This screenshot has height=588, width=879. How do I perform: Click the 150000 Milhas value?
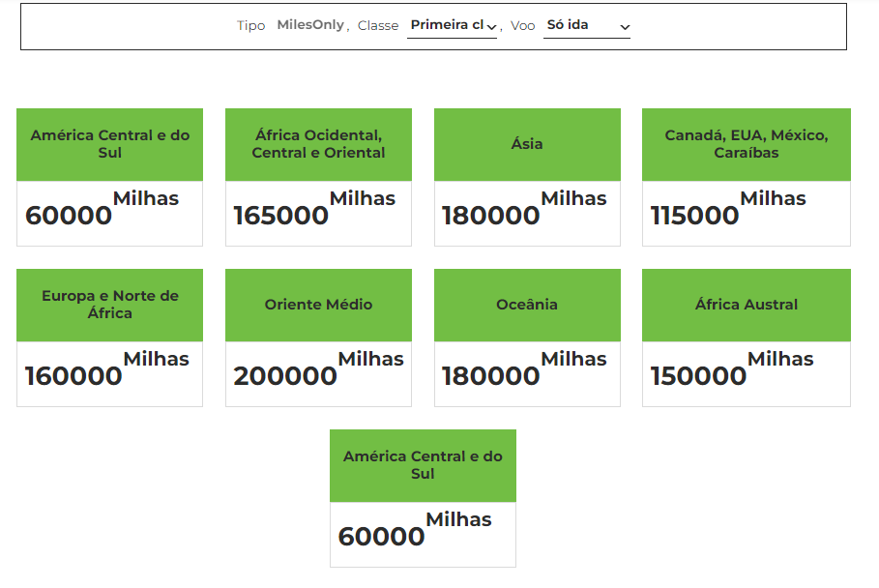731,370
